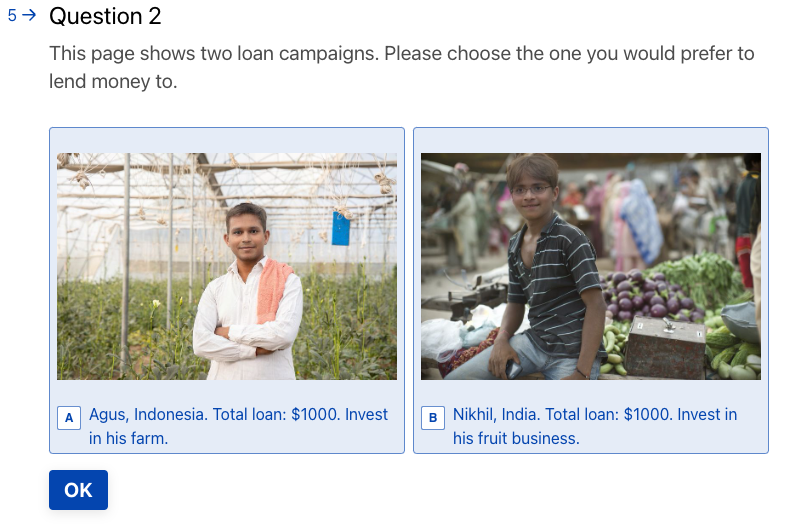The width and height of the screenshot is (790, 528).
Task: Click the orange towel on Agus's shoulder
Action: pos(273,289)
